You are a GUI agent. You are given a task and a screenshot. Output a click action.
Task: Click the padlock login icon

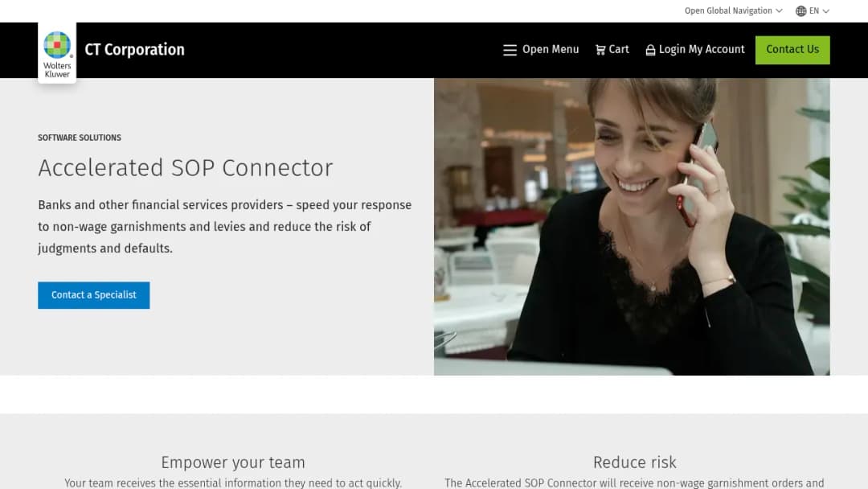[650, 50]
